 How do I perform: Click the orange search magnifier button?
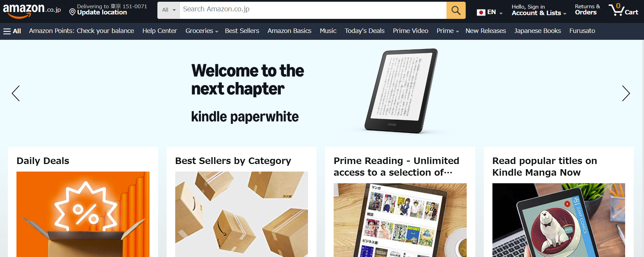456,10
